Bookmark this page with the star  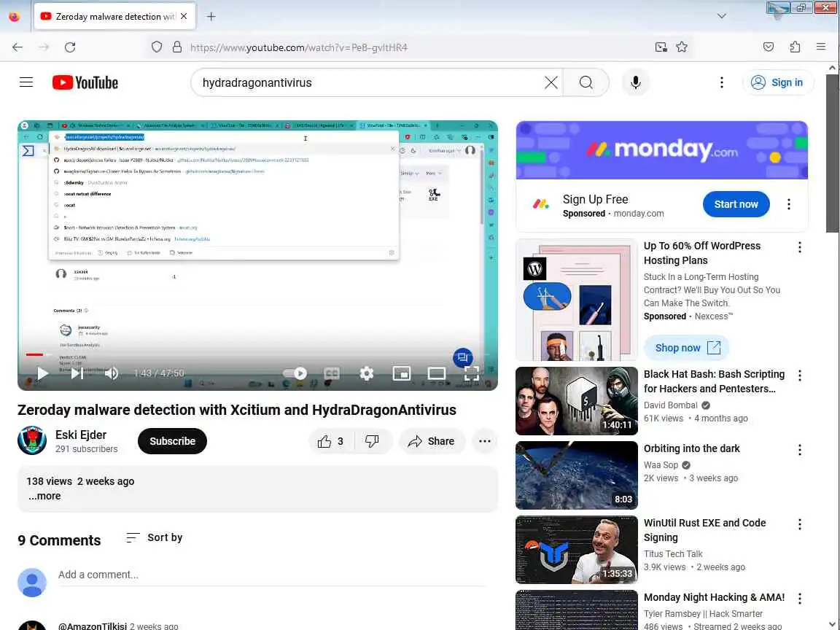[682, 47]
